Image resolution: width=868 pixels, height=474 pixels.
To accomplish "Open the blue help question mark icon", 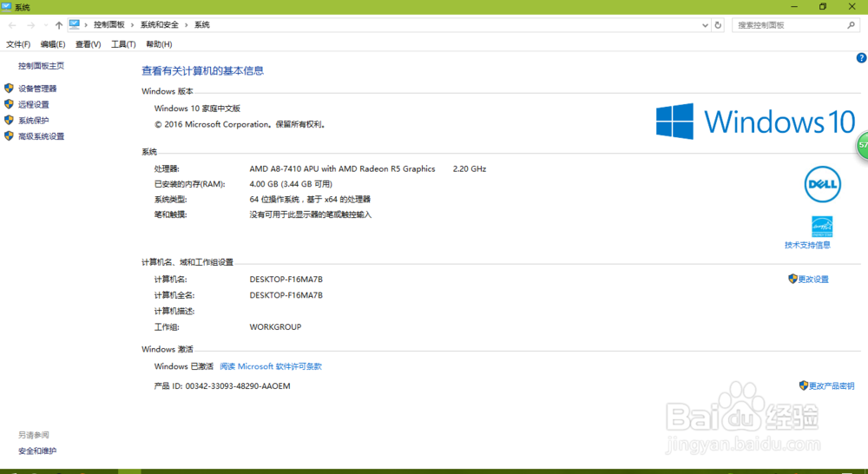I will coord(861,57).
